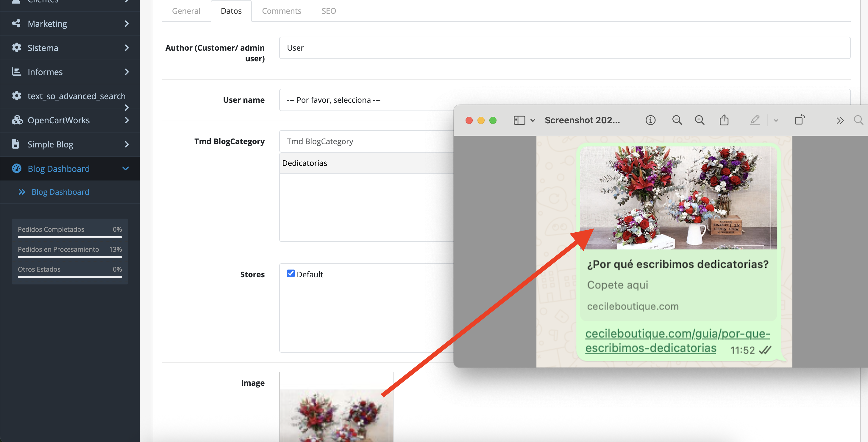The height and width of the screenshot is (442, 868).
Task: Uncheck the Default store checkbox
Action: click(x=291, y=274)
